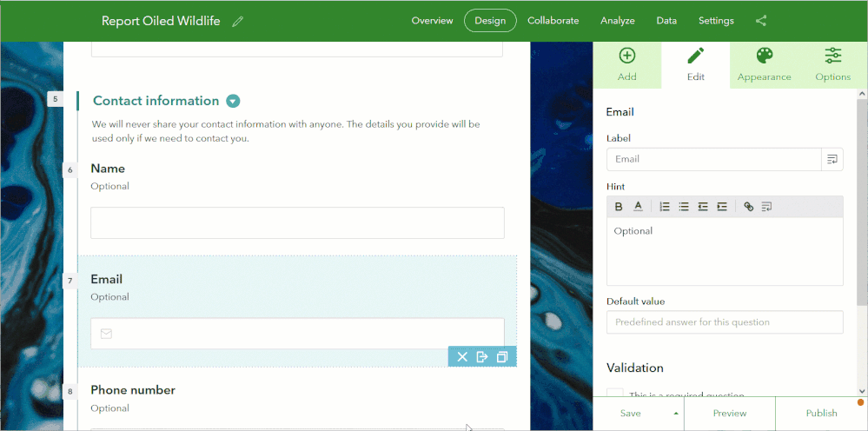Switch to the Edit tab

[696, 64]
